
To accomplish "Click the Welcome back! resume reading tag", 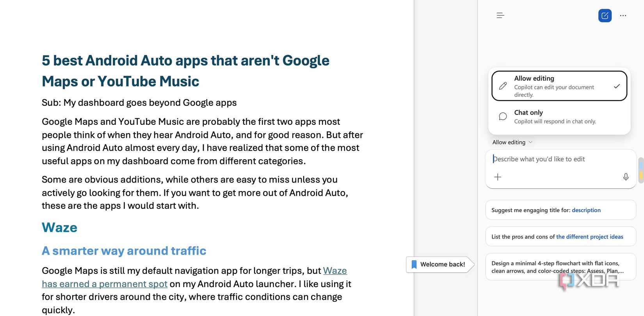I will (x=440, y=265).
